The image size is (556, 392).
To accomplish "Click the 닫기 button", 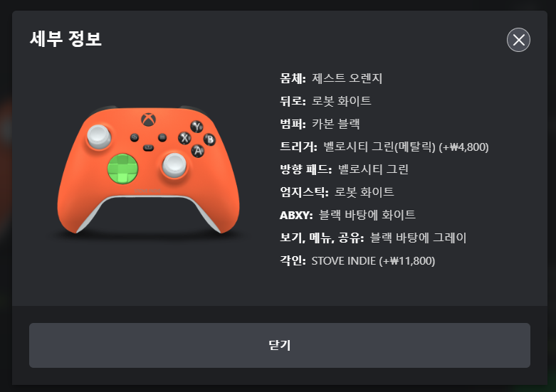I will [279, 345].
